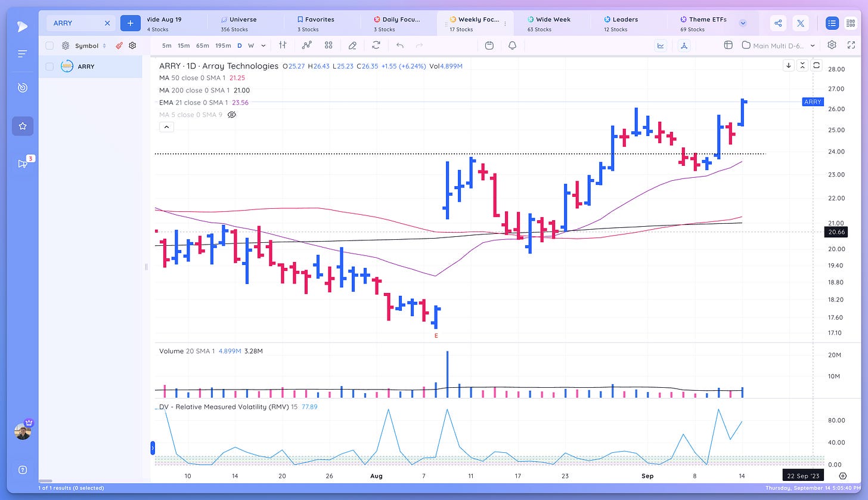Open chart settings gear icon
This screenshot has width=868, height=500.
[x=832, y=45]
